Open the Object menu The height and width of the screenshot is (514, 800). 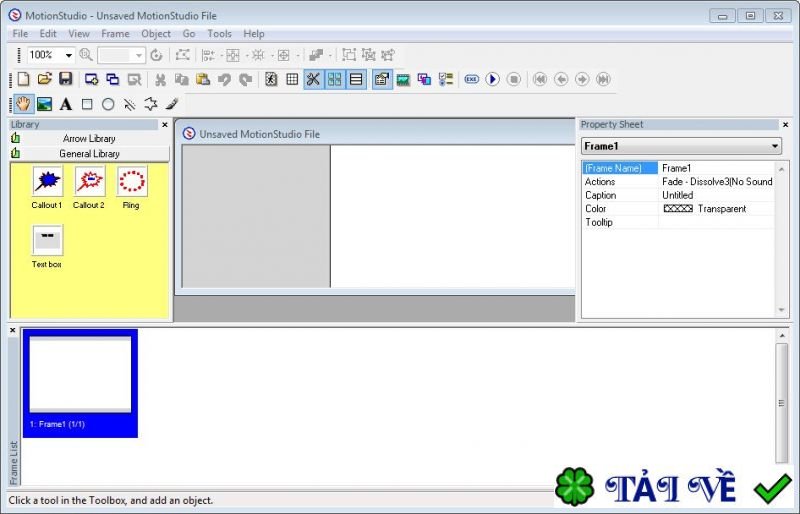pos(156,34)
